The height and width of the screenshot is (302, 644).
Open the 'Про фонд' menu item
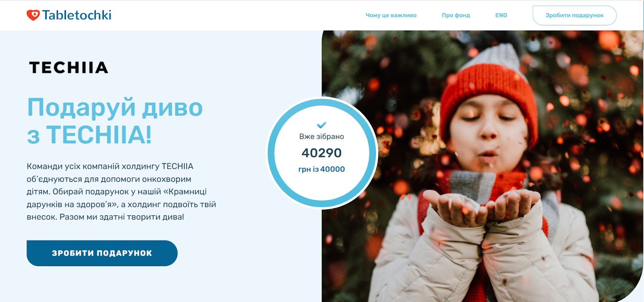(x=456, y=15)
